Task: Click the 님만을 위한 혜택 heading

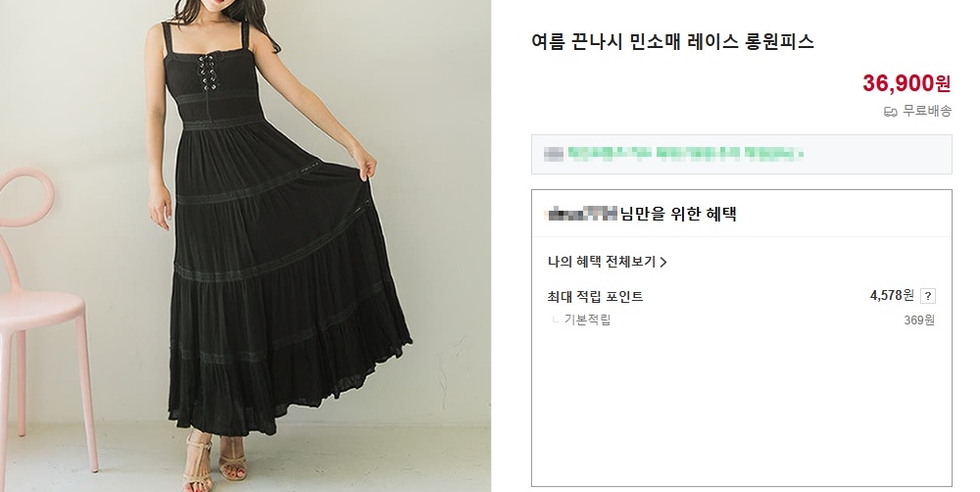Action: [678, 214]
